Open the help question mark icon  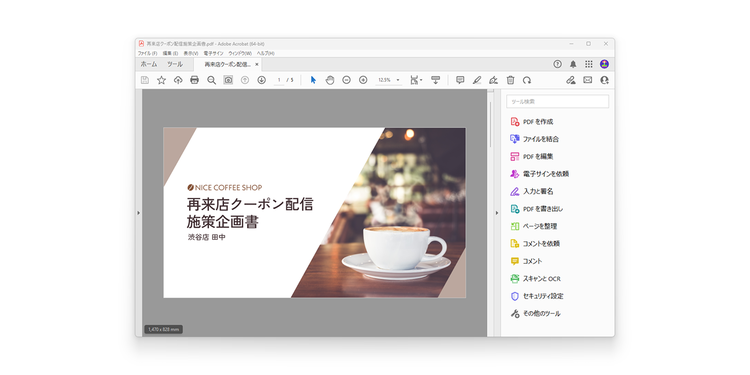click(x=557, y=64)
